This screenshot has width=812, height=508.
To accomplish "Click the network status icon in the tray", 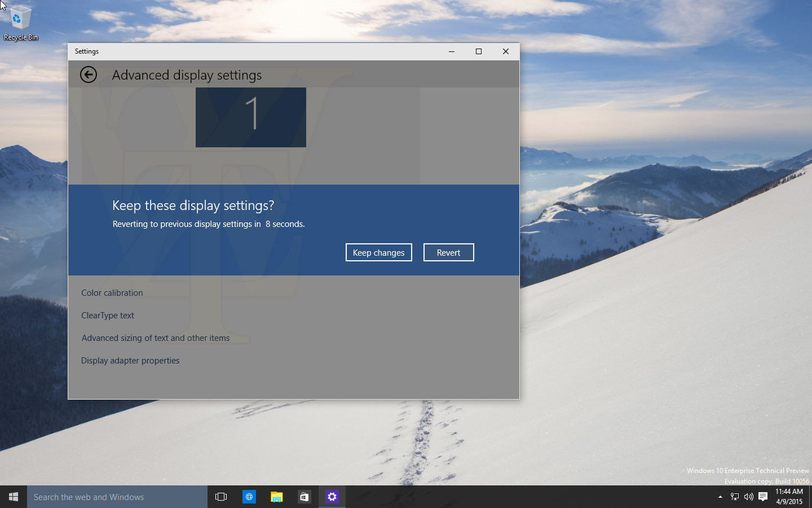I will (734, 497).
